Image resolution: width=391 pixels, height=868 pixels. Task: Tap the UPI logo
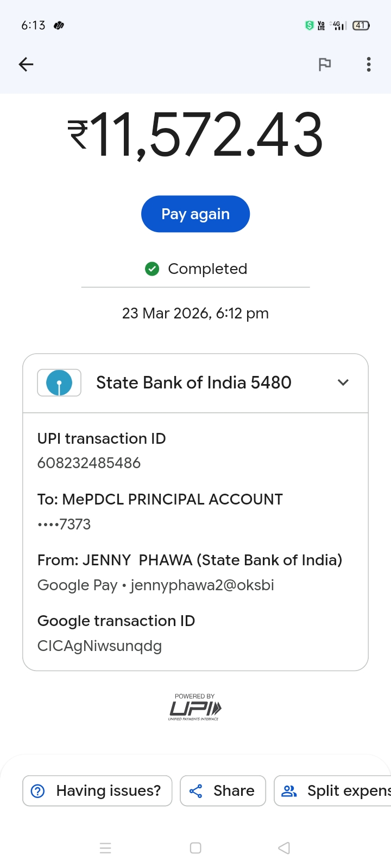[x=195, y=707]
